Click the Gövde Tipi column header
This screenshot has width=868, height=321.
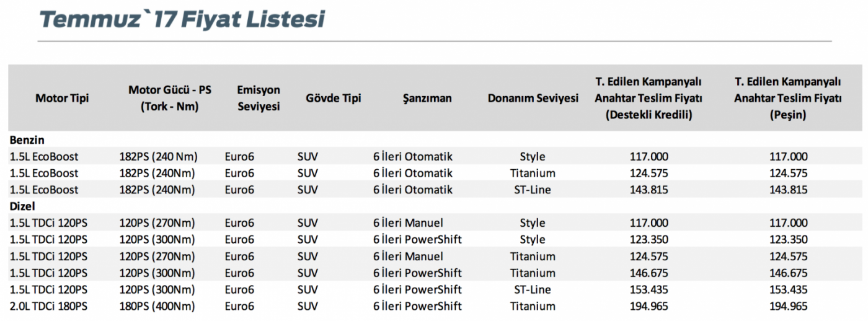tap(333, 98)
